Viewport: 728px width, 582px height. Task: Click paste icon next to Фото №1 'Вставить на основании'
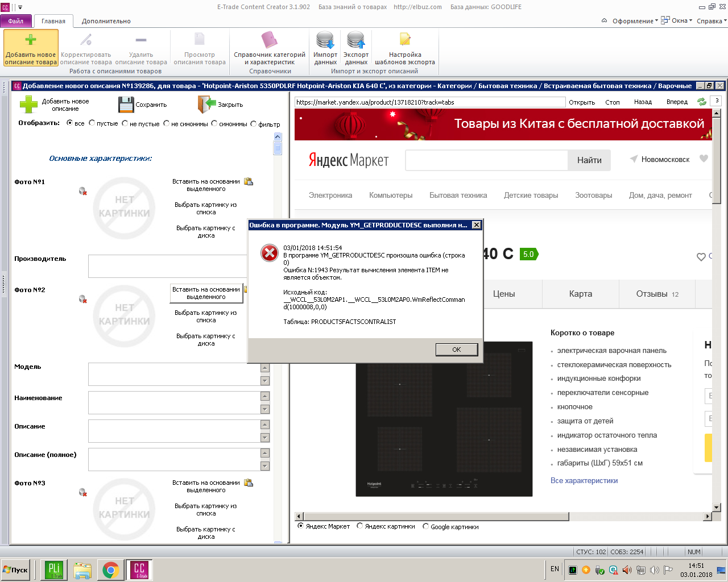[x=249, y=182]
